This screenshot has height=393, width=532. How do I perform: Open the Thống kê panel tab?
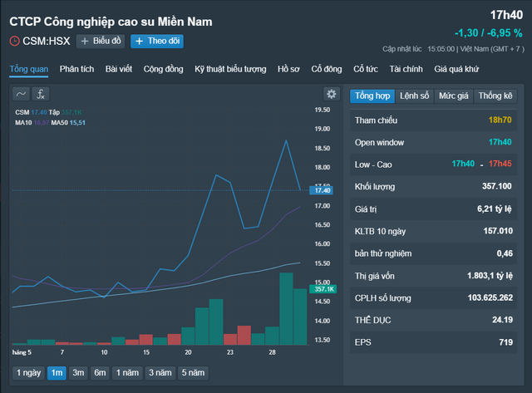click(x=496, y=96)
